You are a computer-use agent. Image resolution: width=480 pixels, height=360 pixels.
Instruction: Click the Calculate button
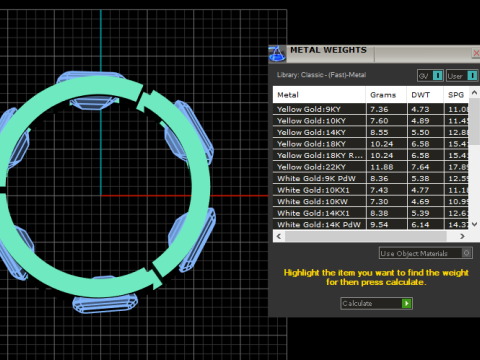(376, 303)
